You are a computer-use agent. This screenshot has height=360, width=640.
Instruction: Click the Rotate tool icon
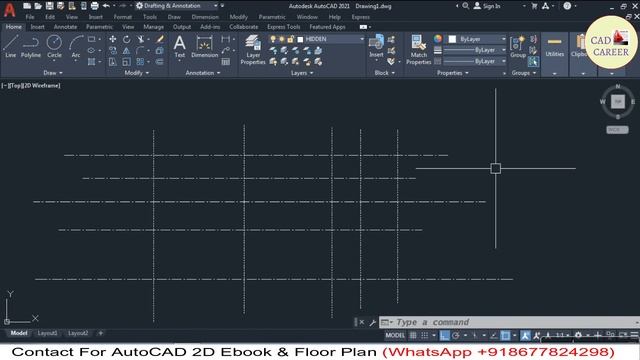(127, 39)
